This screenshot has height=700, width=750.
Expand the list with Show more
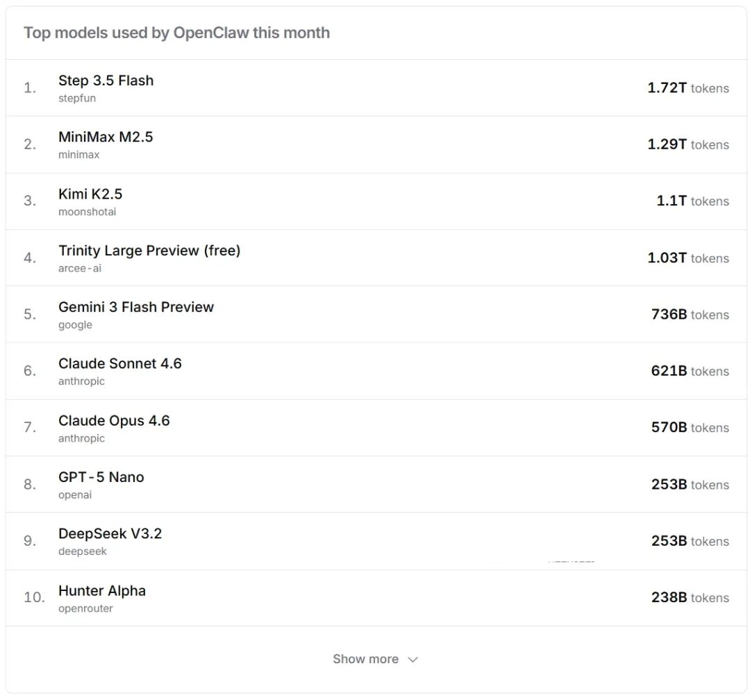(x=365, y=659)
